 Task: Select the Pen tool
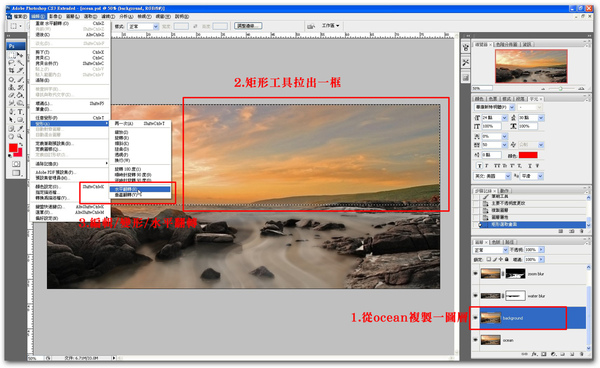[x=12, y=112]
